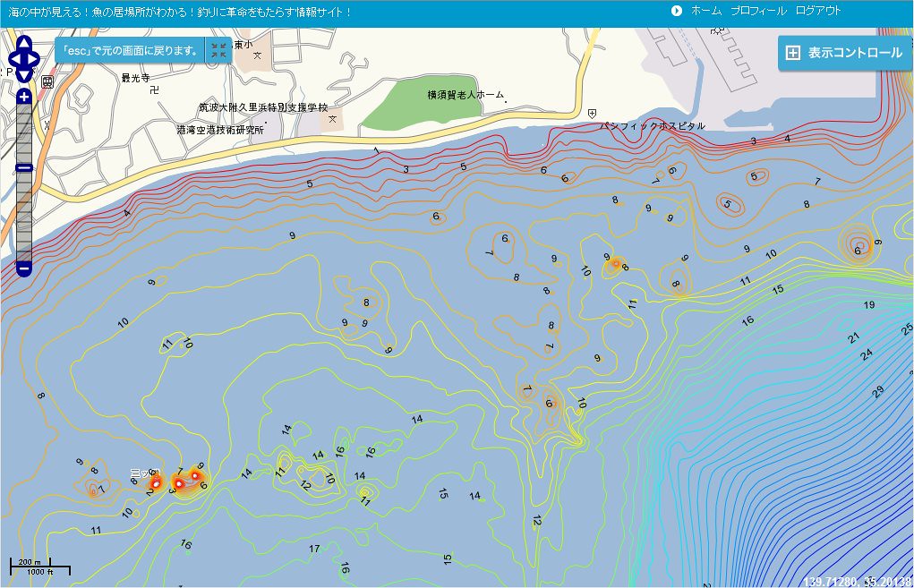Zoom in with the plus button
This screenshot has height=588, width=914.
(x=24, y=96)
